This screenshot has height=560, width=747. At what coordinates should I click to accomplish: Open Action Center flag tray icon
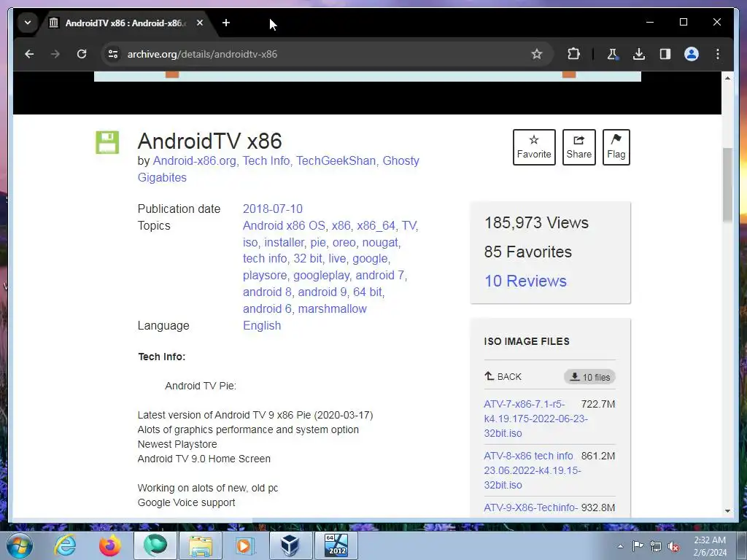pyautogui.click(x=638, y=546)
